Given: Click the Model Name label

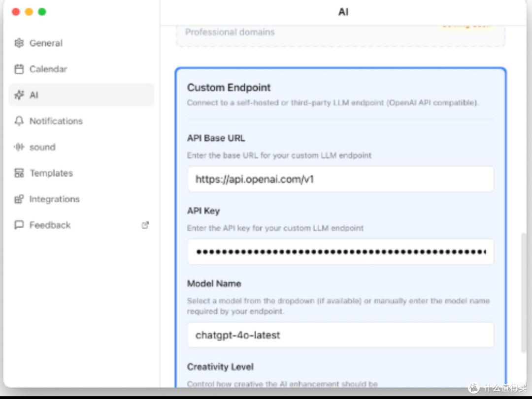Looking at the screenshot, I should click(x=214, y=284).
